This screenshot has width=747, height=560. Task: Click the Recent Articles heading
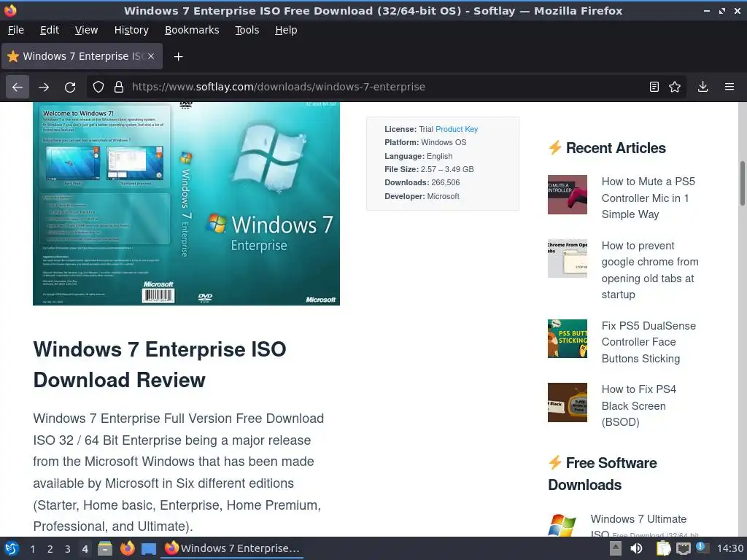[616, 148]
